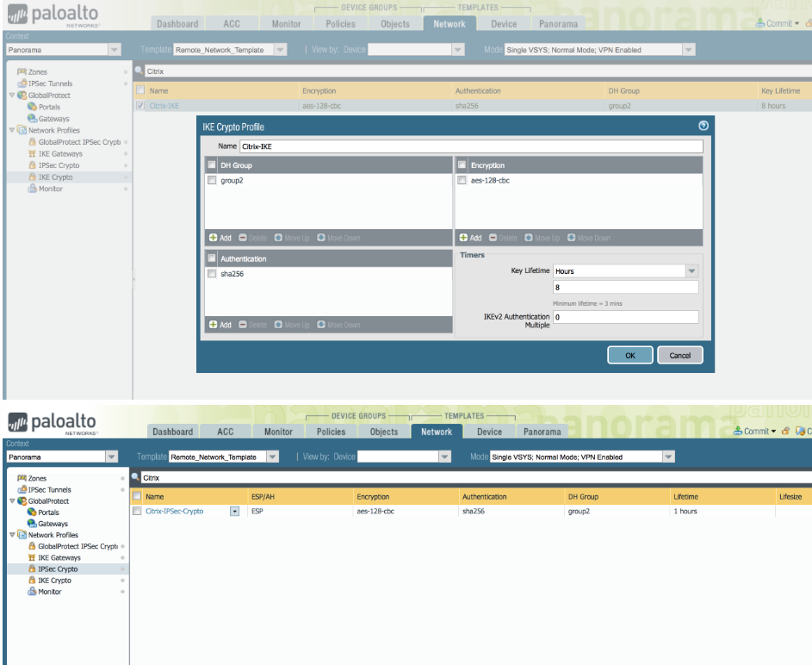Open Context Panorama dropdown in lower screenshot
The width and height of the screenshot is (812, 665).
point(111,457)
